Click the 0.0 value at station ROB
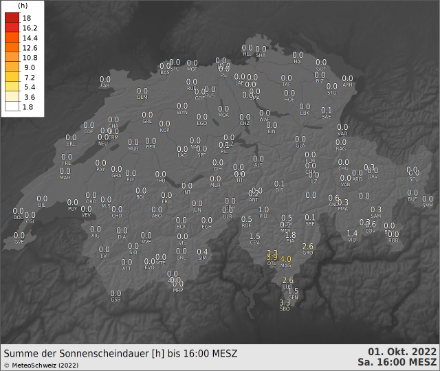The width and height of the screenshot is (440, 371). [393, 234]
